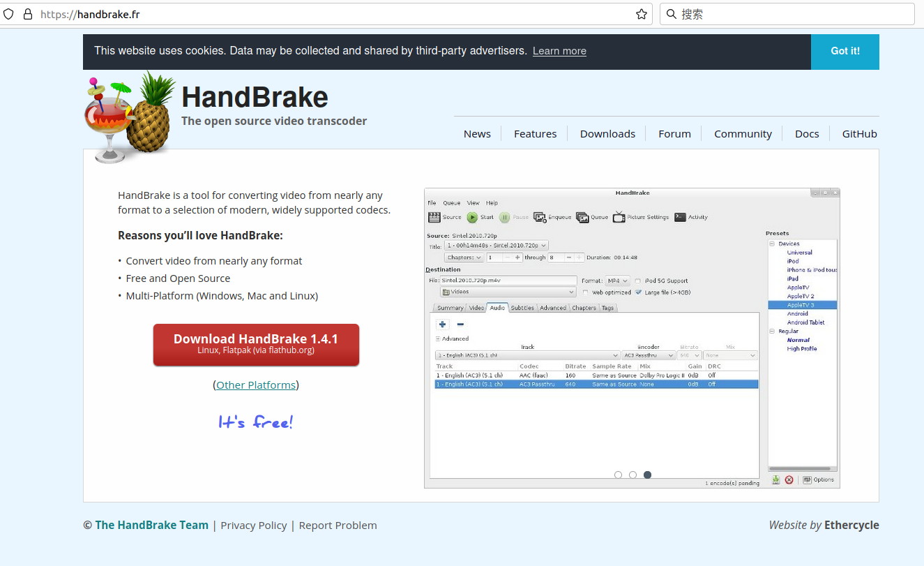Viewport: 924px width, 566px height.
Task: Click the red delete-preset icon below the presets list
Action: [x=789, y=479]
